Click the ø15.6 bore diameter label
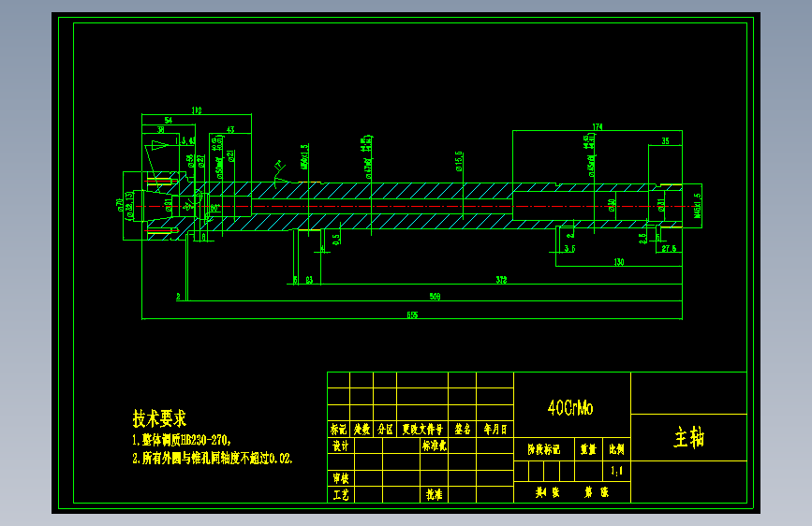 459,161
